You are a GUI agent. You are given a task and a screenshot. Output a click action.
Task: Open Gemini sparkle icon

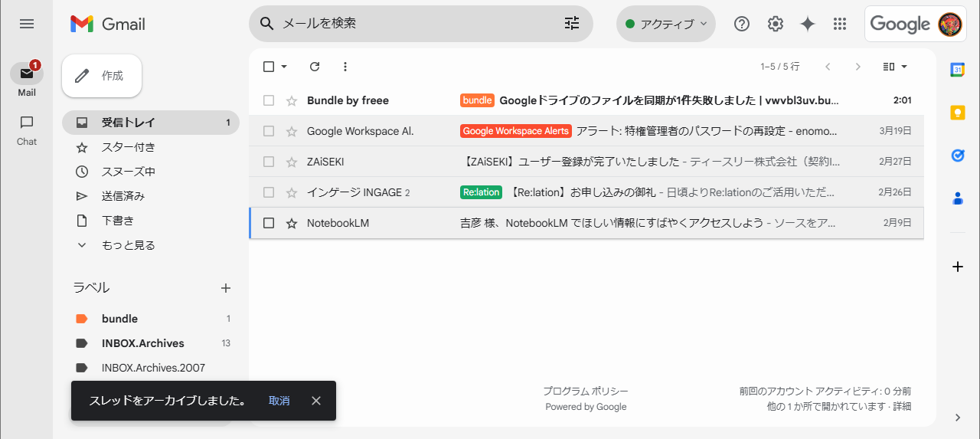click(x=808, y=24)
